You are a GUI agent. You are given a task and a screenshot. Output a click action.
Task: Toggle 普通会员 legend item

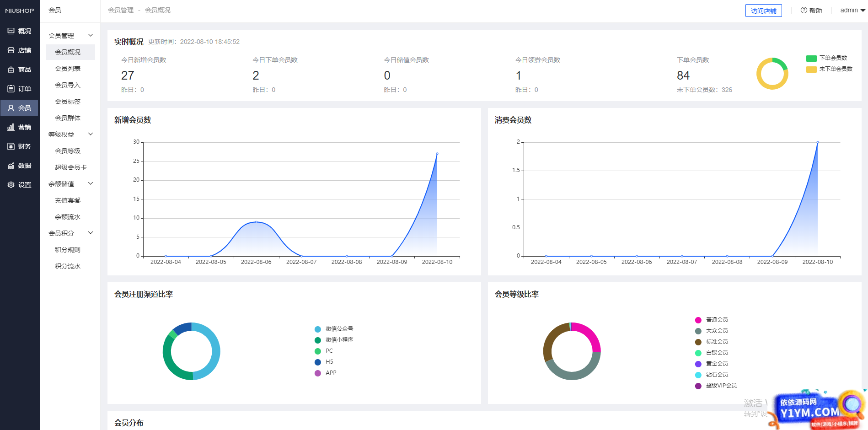tap(712, 320)
